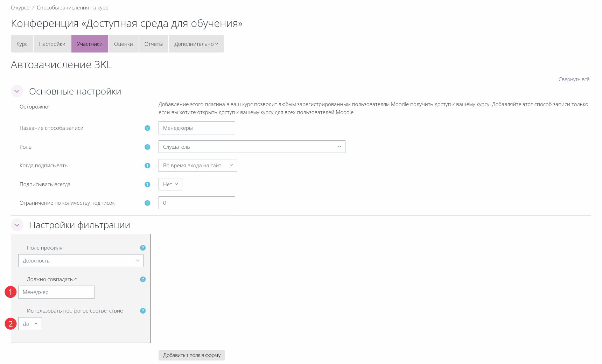The width and height of the screenshot is (602, 364).
Task: Open Поле профиля dropdown showing Должность
Action: (80, 261)
